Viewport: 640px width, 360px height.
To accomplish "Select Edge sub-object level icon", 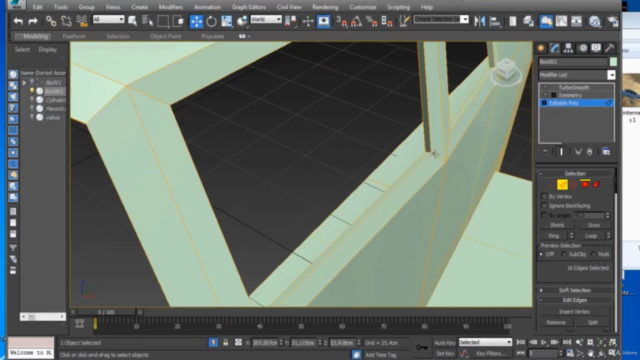I will 562,184.
